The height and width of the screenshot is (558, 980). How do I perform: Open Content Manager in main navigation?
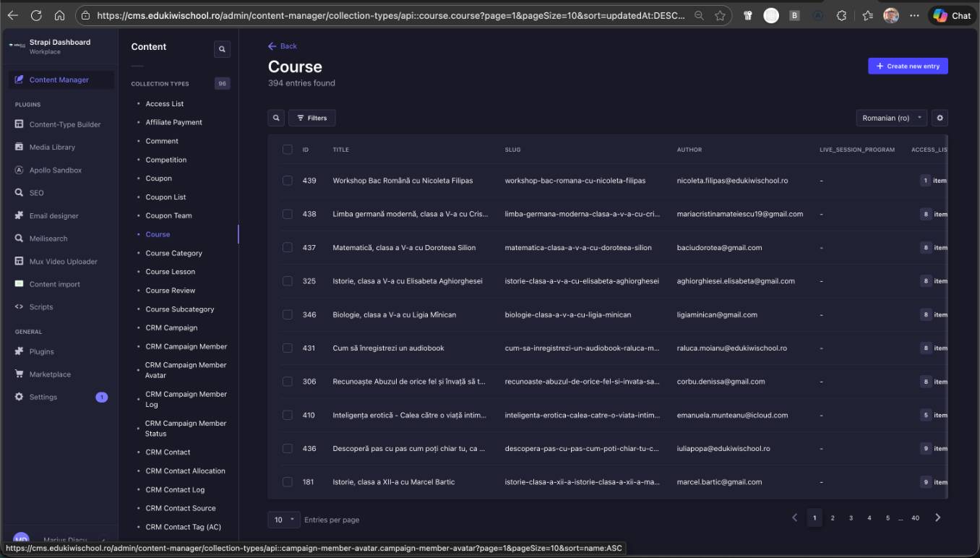click(x=61, y=80)
